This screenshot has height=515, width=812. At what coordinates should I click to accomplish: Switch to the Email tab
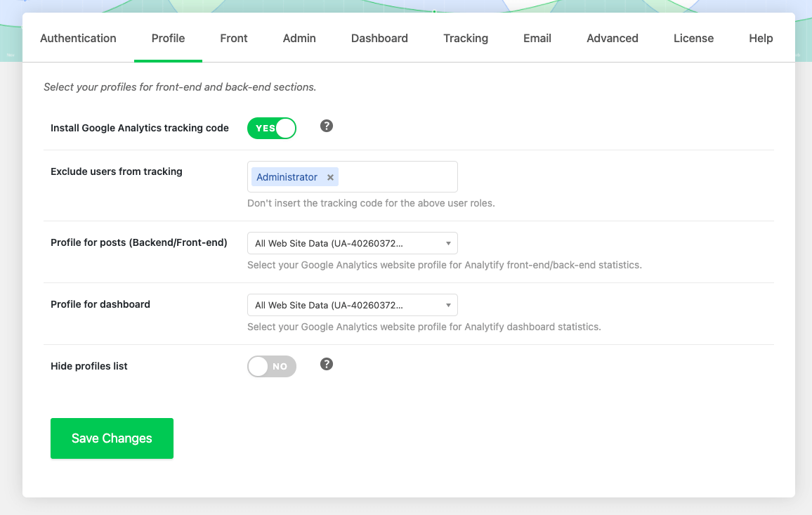point(537,39)
